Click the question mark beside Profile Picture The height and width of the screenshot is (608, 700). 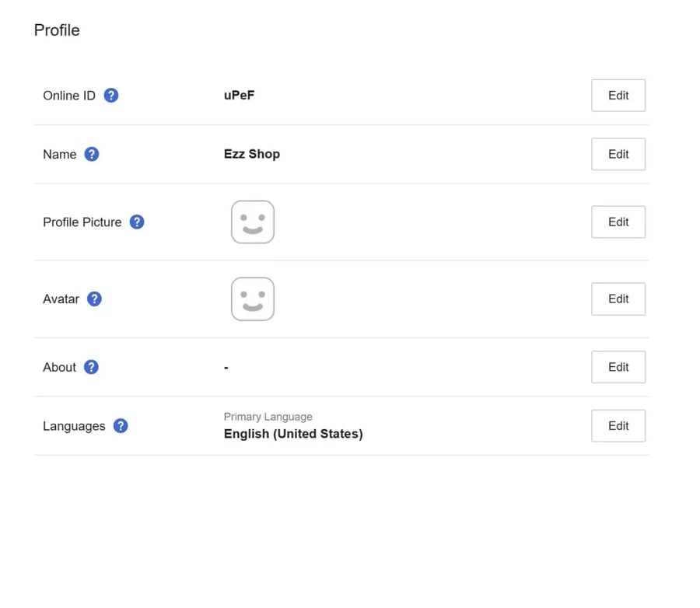coord(137,222)
